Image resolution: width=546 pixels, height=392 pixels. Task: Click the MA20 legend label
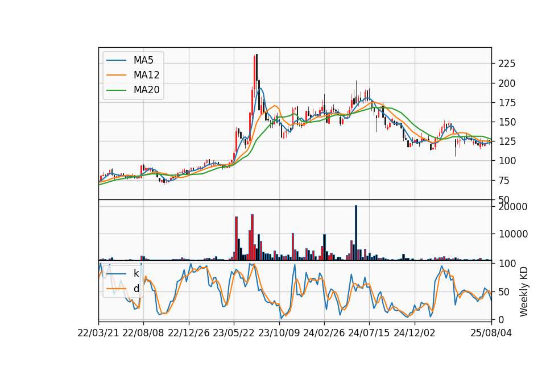click(x=146, y=90)
